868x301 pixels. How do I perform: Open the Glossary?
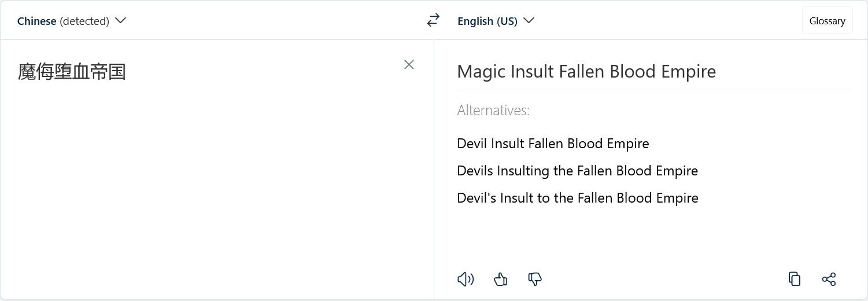827,21
